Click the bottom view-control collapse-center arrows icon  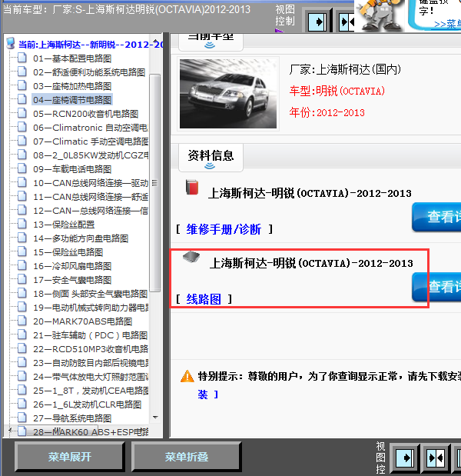[x=435, y=458]
